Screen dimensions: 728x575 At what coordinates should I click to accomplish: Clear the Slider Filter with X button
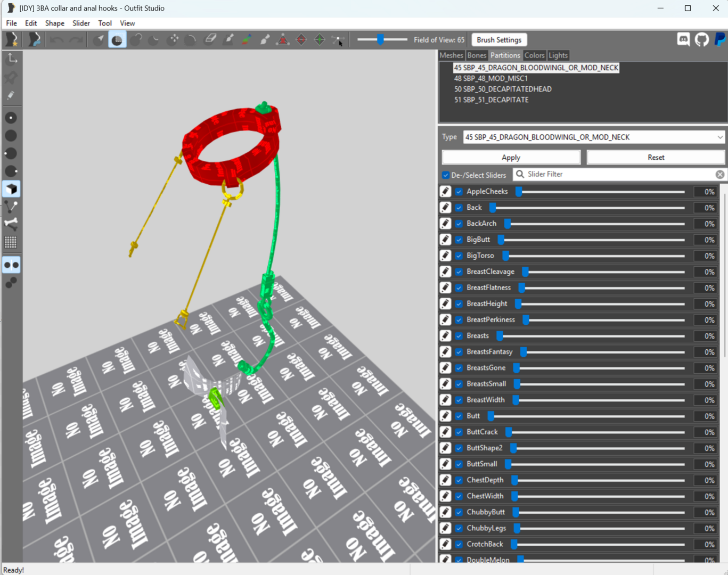click(x=720, y=175)
